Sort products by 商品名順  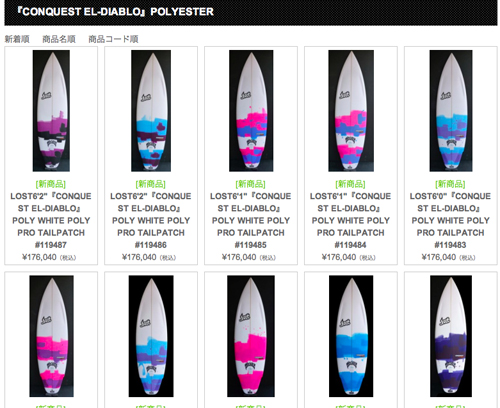coord(59,39)
